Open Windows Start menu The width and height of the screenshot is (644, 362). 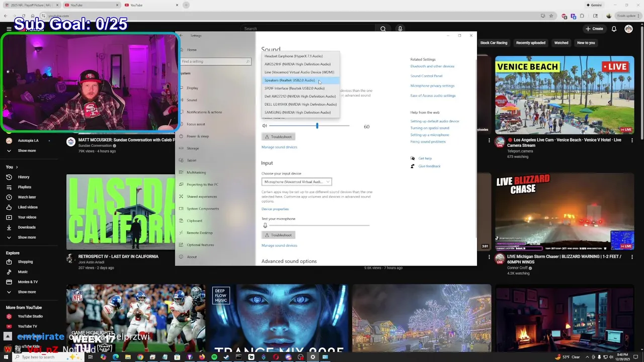(x=7, y=357)
